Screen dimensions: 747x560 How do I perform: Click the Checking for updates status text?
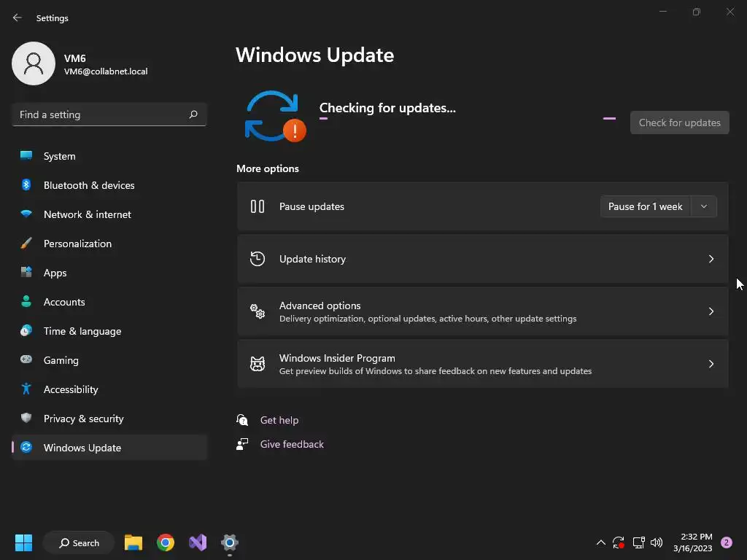click(387, 108)
